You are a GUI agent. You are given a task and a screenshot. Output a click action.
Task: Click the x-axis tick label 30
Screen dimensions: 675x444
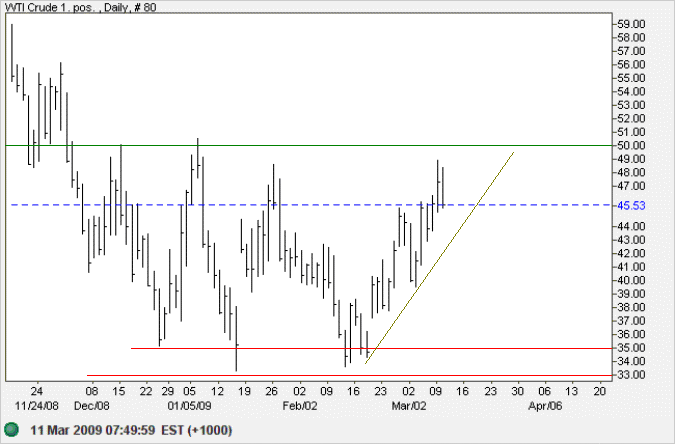[x=518, y=391]
